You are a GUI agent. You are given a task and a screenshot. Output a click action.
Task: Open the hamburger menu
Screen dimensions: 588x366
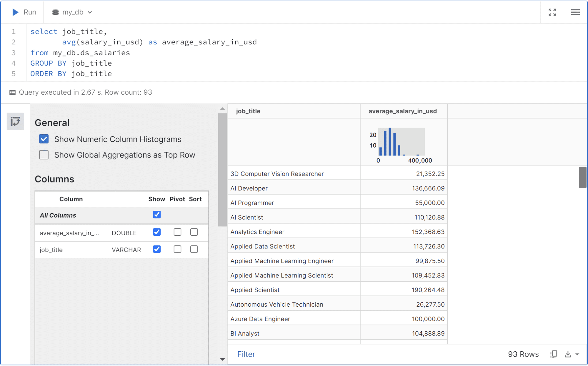(575, 12)
